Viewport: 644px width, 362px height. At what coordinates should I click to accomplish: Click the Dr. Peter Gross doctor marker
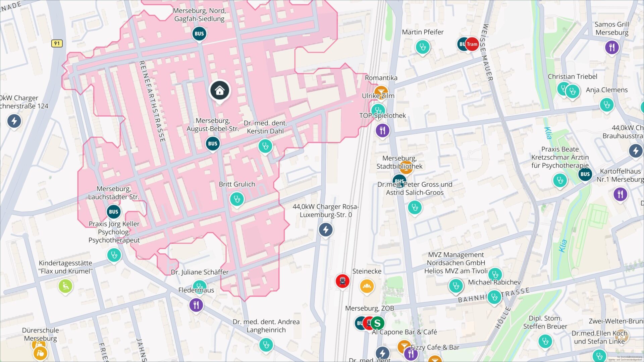pyautogui.click(x=415, y=208)
